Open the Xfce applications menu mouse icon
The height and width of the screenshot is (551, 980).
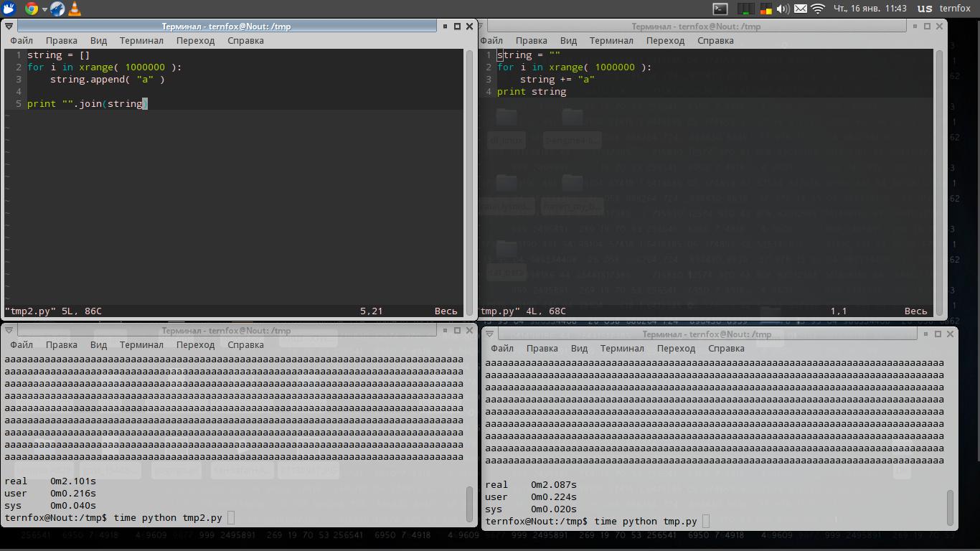9,9
